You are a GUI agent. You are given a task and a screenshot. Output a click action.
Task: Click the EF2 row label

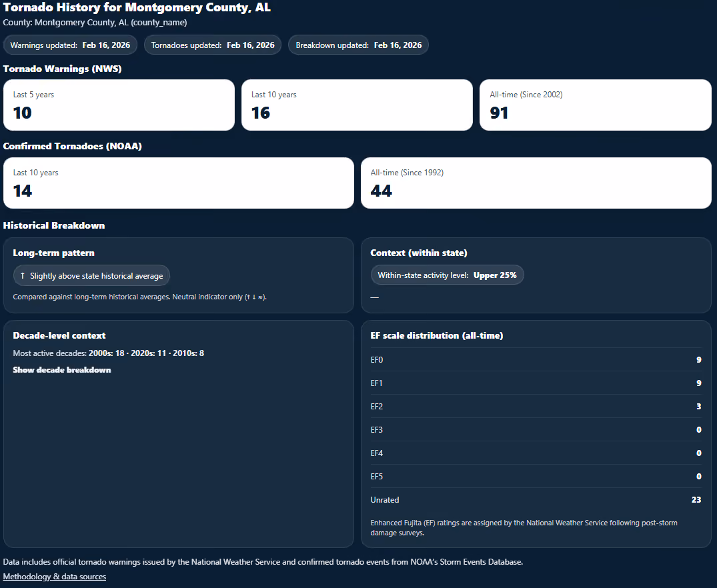click(x=377, y=407)
